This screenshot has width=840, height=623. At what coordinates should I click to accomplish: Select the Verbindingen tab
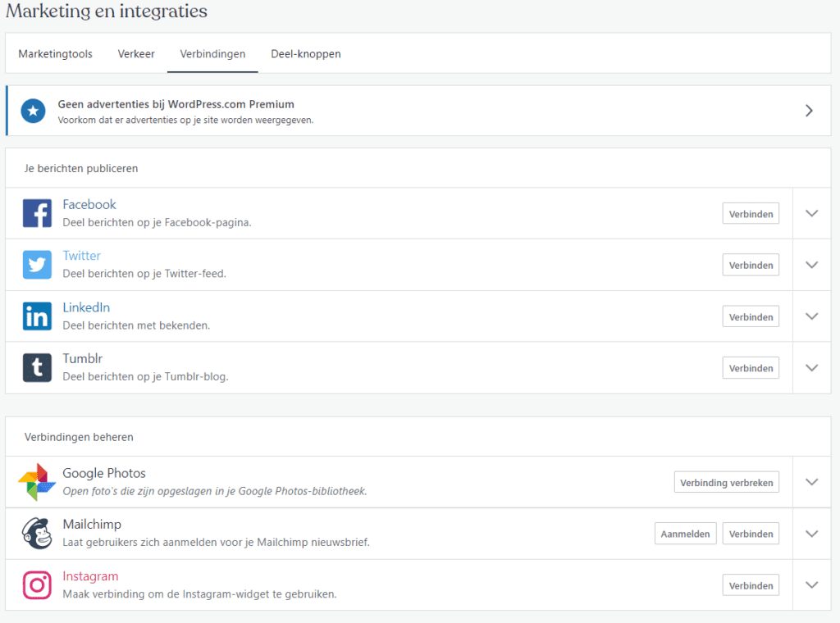212,53
